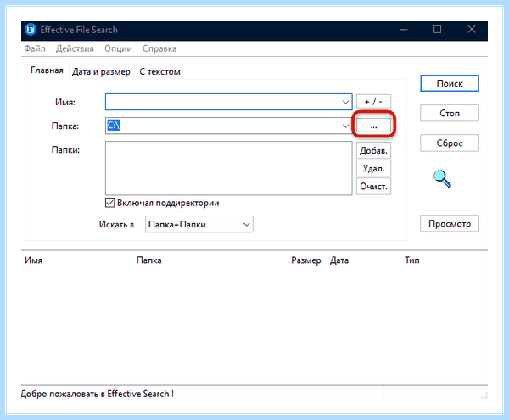Start search with the Поиск button
Screen dimensions: 509x420
[450, 83]
